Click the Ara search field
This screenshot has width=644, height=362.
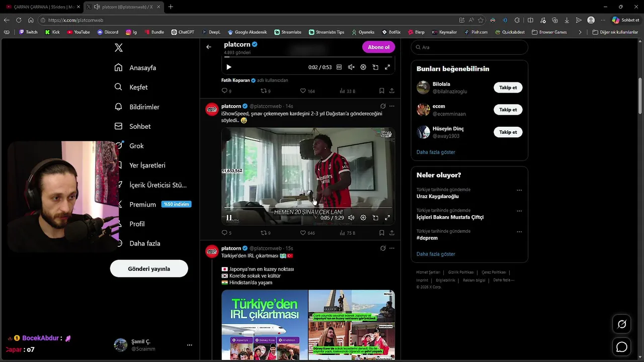coord(469,47)
